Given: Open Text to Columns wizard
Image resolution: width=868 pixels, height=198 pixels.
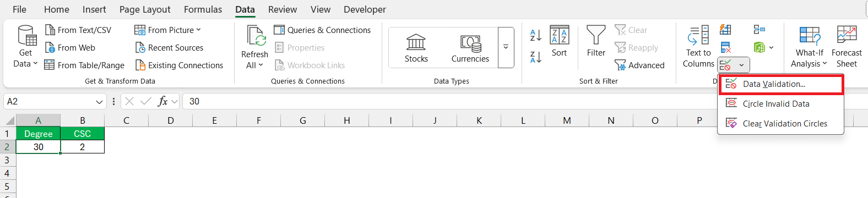Looking at the screenshot, I should pos(698,47).
